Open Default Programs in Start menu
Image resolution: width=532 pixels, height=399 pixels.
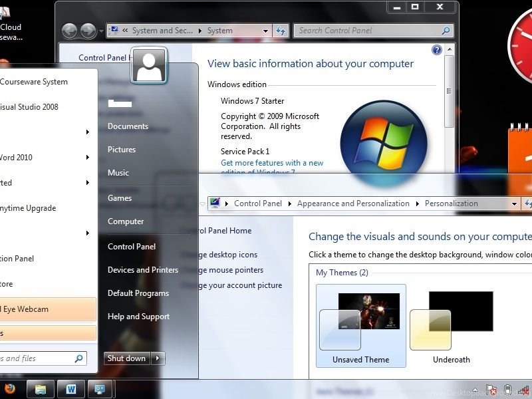[x=138, y=293]
